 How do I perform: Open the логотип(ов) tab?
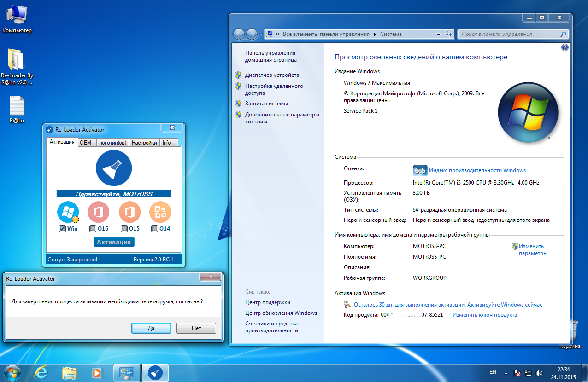tap(112, 143)
